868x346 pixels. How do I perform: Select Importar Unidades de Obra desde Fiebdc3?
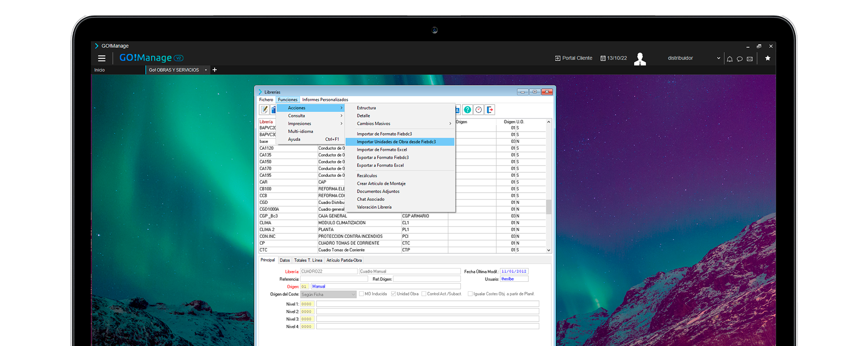click(x=400, y=142)
